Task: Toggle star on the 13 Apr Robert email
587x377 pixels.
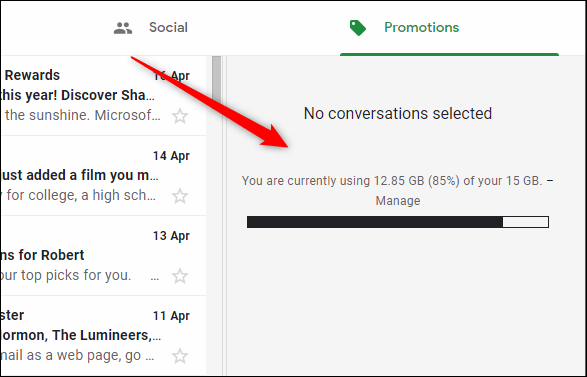Action: click(x=180, y=276)
